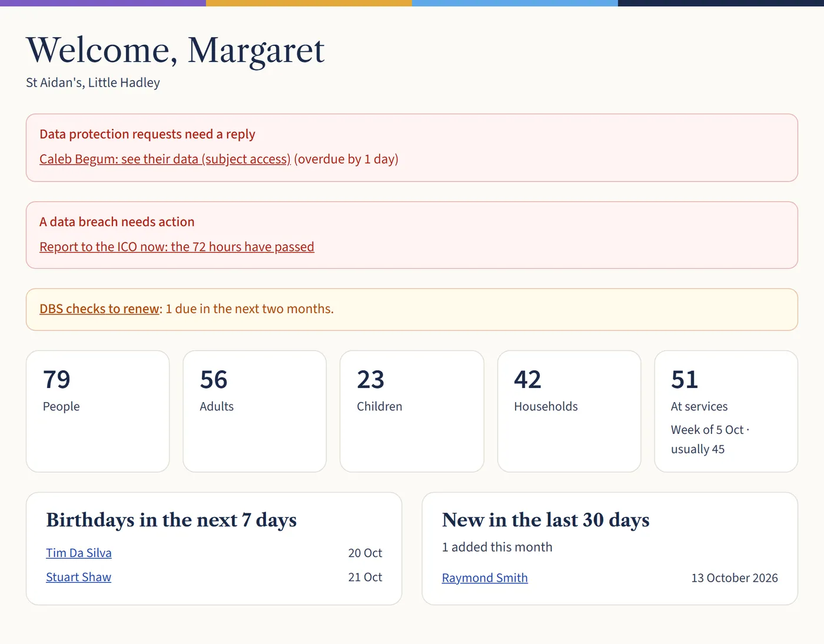Click 'Data protection requests need a reply' heading
Screen dimensions: 824x644
click(147, 134)
